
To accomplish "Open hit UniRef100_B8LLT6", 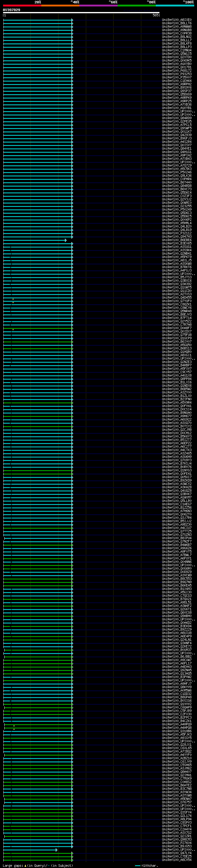I will (x=177, y=23).
